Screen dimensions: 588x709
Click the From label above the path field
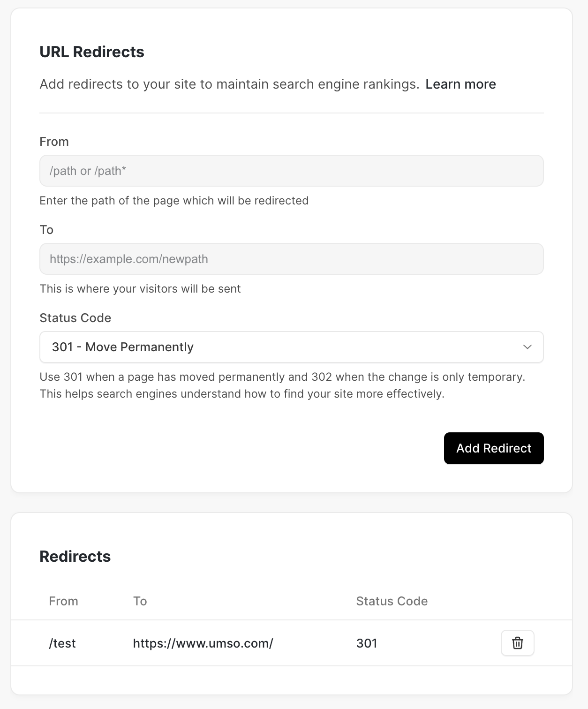click(54, 142)
